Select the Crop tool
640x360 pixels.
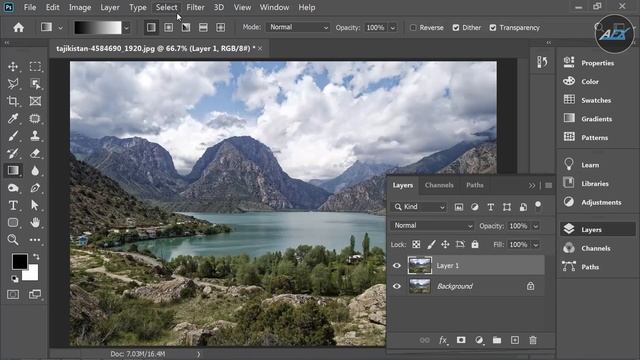pyautogui.click(x=13, y=101)
